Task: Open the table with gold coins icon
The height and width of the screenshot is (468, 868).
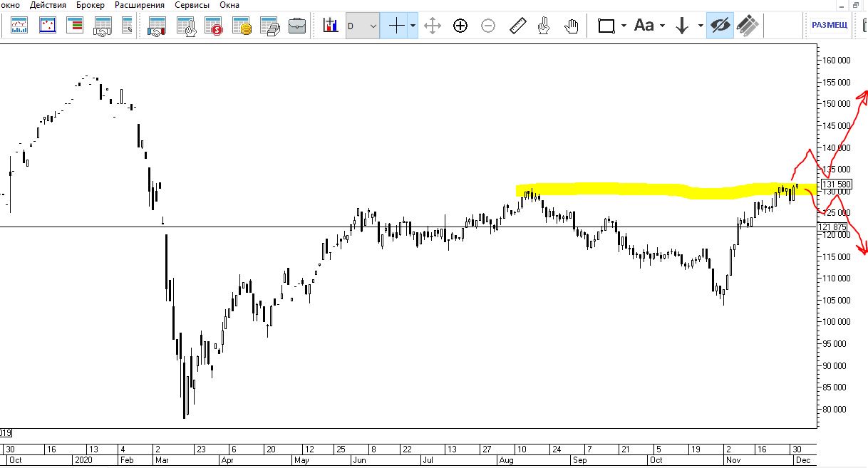Action: pyautogui.click(x=242, y=26)
